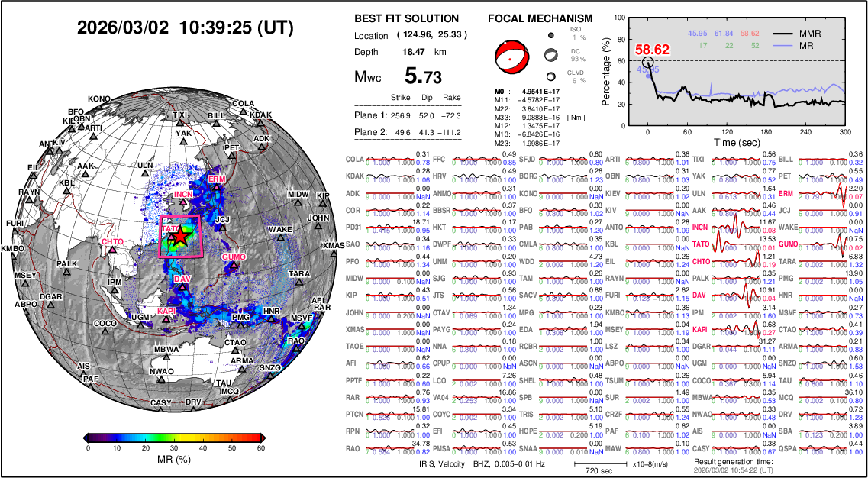Click the red epicenter star on the globe
Screen dimensions: 868x478
(179, 237)
